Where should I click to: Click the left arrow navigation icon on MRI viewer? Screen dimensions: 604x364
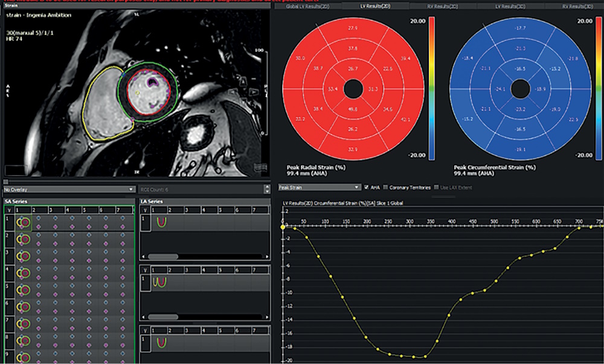pos(233,92)
